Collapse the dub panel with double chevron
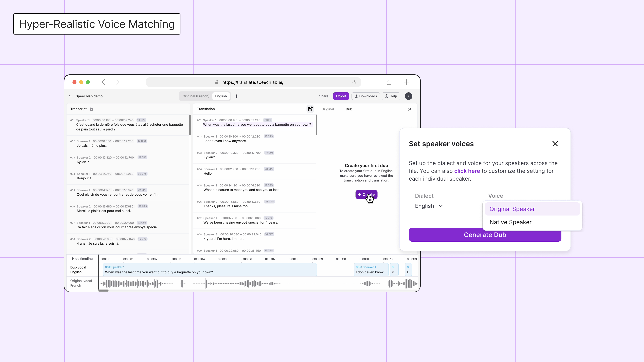The width and height of the screenshot is (644, 362). (410, 109)
